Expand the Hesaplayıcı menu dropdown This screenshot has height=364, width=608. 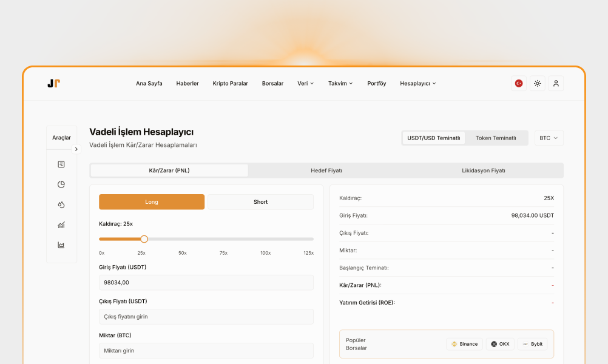pos(417,83)
